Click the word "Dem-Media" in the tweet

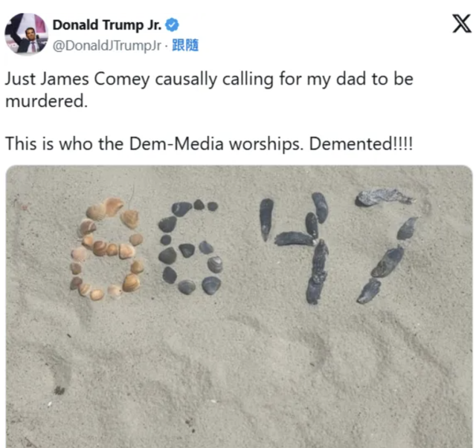[176, 143]
